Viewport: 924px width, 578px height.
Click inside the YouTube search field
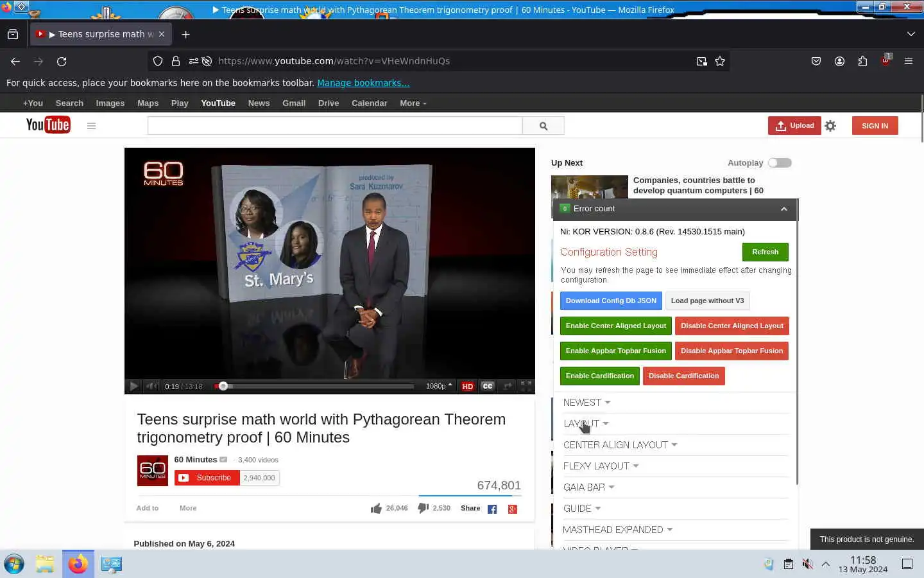pyautogui.click(x=335, y=126)
